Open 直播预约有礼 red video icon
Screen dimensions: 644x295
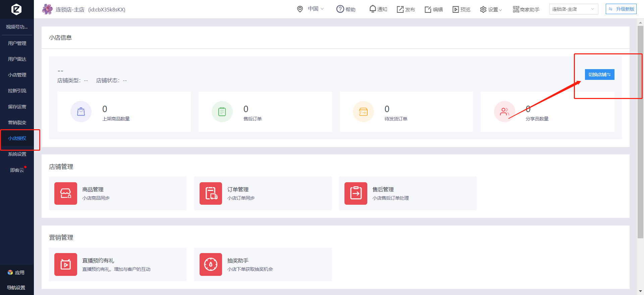(66, 264)
